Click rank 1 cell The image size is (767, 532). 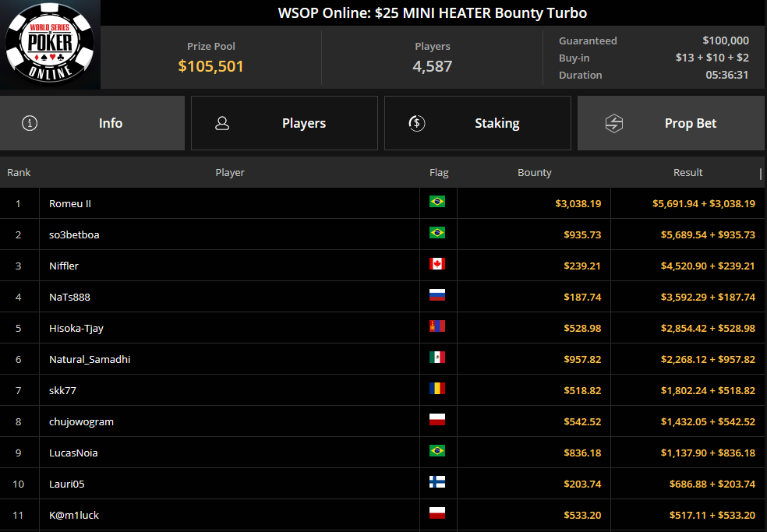[18, 203]
